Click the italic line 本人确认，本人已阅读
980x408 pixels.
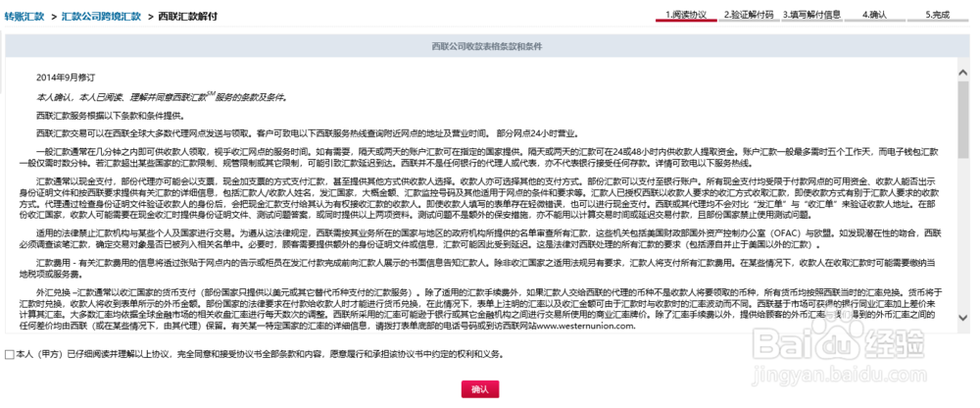pos(162,97)
